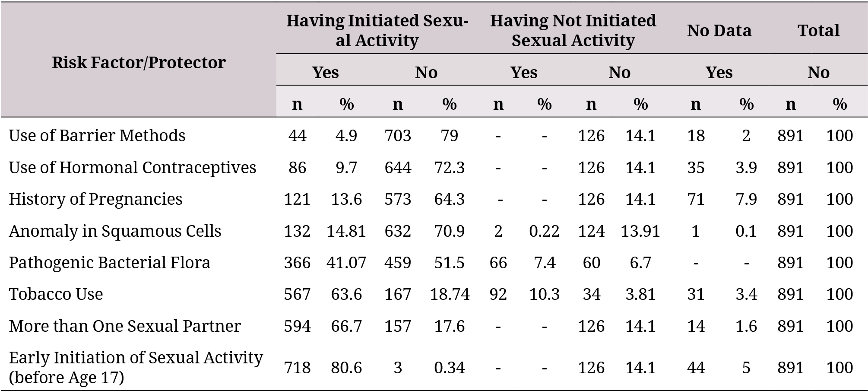Select the Pathogenic Bacterial Flora row label

point(109,263)
